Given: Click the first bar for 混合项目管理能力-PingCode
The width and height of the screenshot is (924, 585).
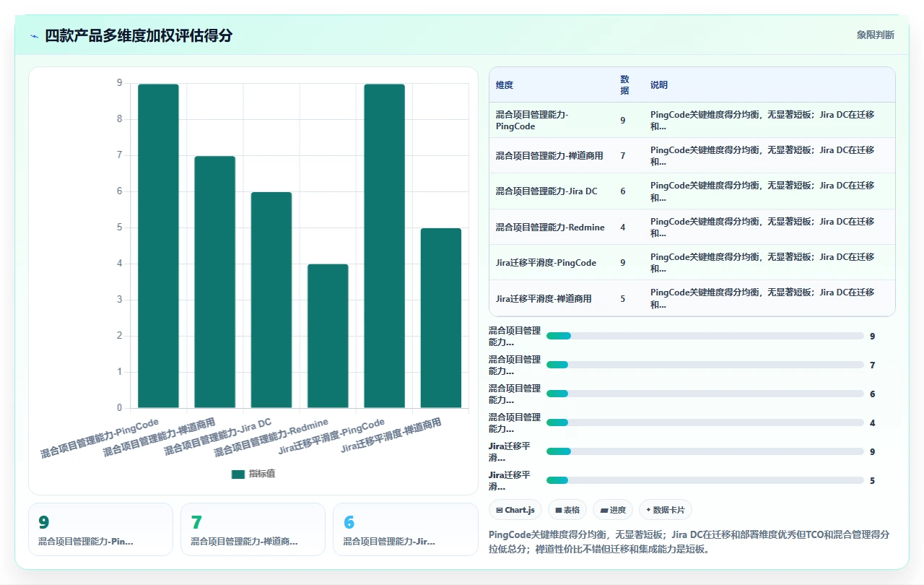Looking at the screenshot, I should [x=158, y=246].
